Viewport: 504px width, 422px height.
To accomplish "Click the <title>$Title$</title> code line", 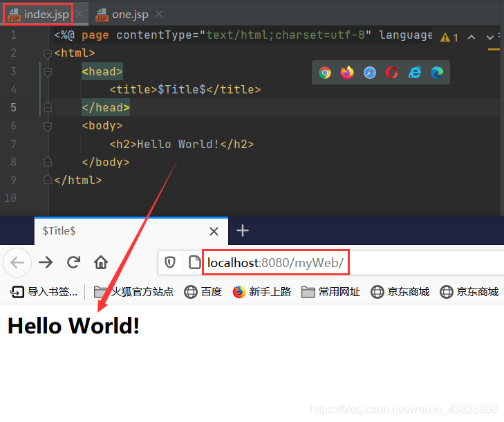I will 185,89.
